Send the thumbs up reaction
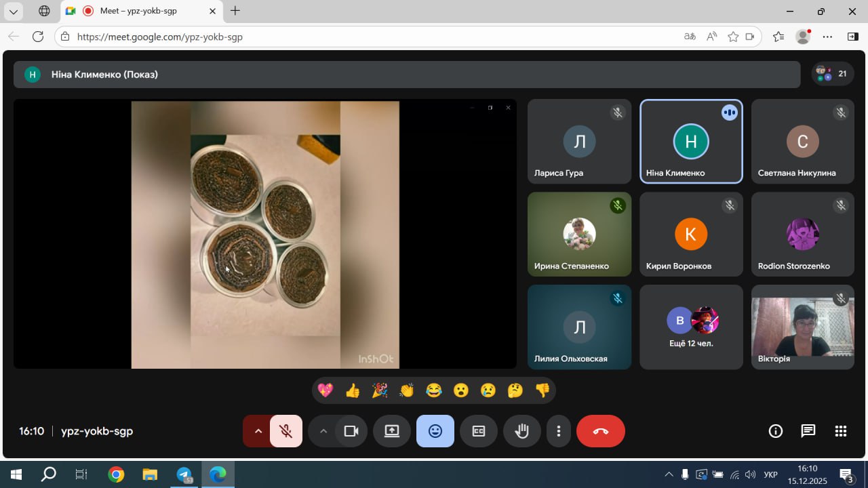Screen dimensions: 868x488 coord(353,390)
